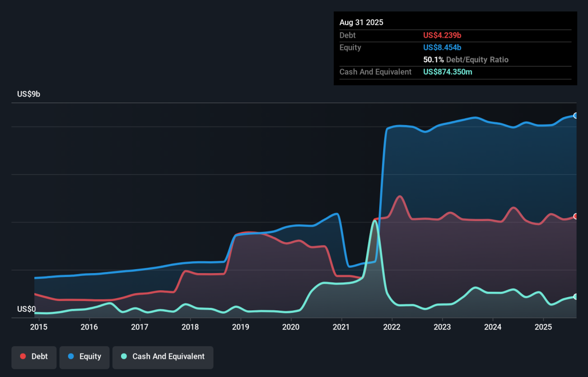Click the US$0 y-axis label
Image resolution: width=588 pixels, height=377 pixels.
[x=26, y=309]
